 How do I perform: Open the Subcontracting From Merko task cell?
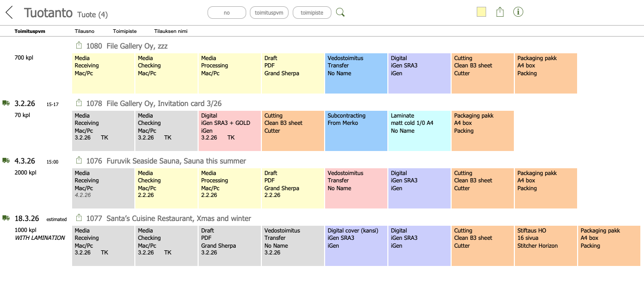356,131
